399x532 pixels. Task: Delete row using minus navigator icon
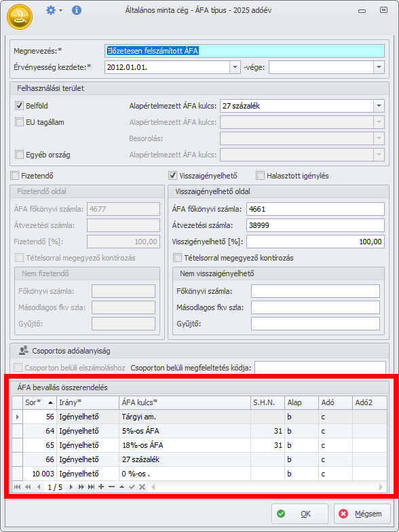point(111,487)
